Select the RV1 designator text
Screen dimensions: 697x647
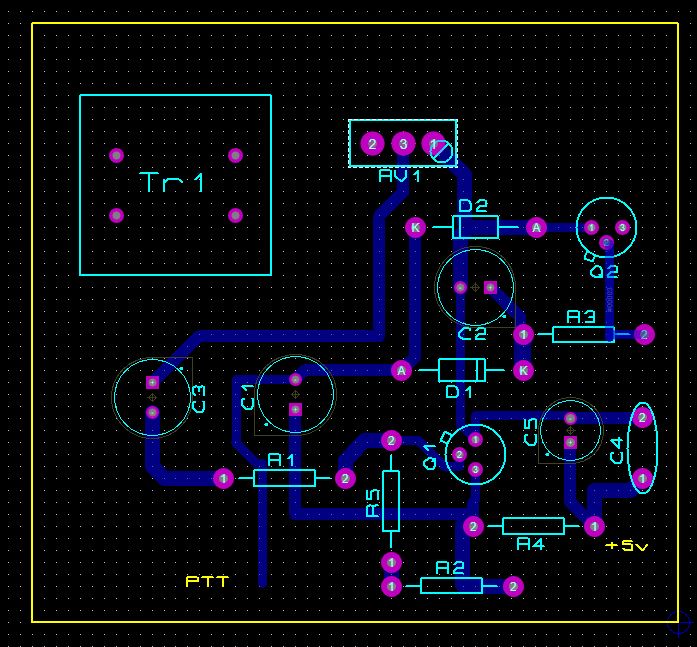click(x=399, y=176)
